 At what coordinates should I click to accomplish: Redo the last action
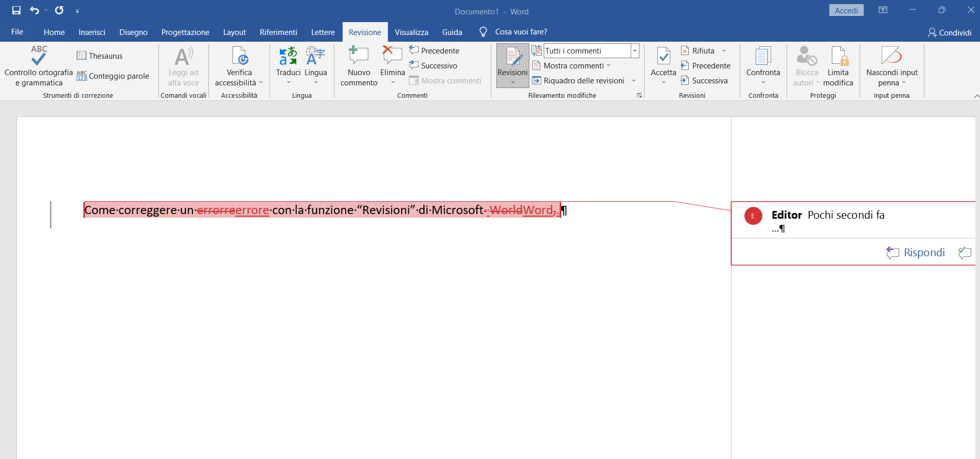[x=59, y=10]
